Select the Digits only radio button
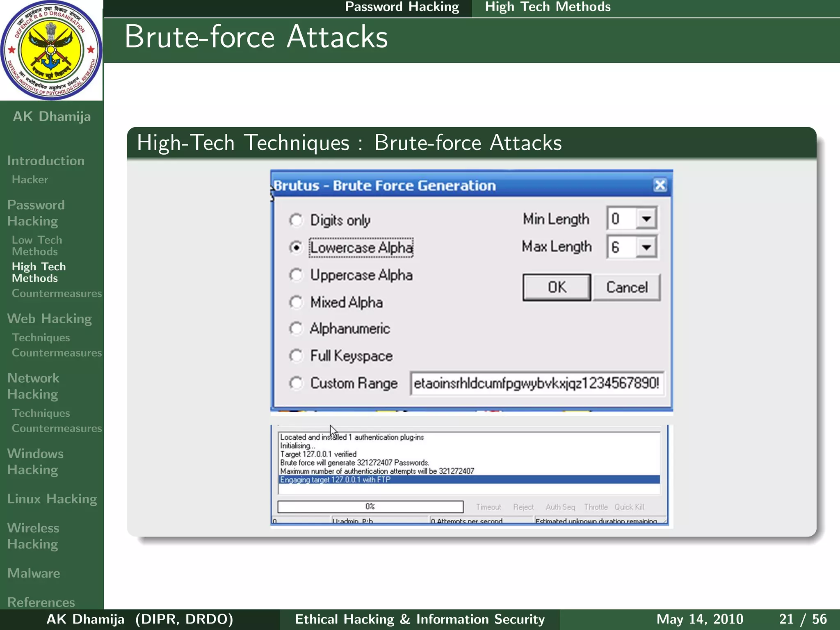 pyautogui.click(x=296, y=220)
